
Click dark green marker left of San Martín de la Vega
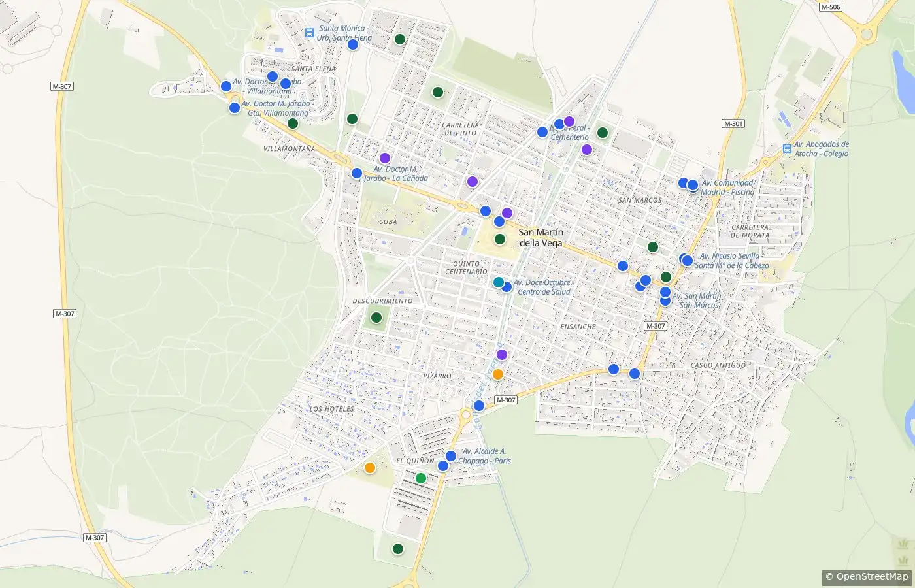pyautogui.click(x=500, y=239)
